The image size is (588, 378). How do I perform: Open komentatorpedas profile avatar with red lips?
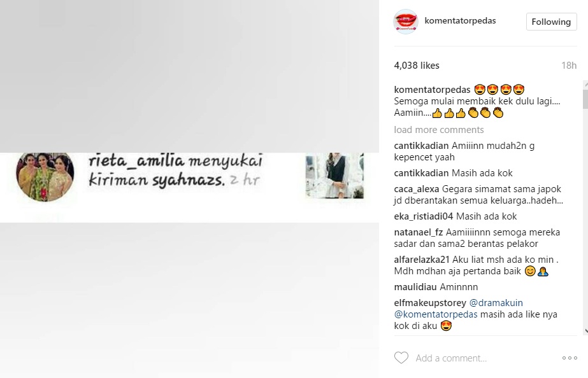coord(406,22)
